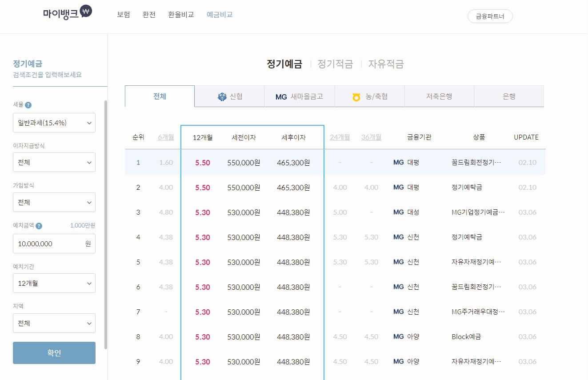Click the 대성 institution in row 3
This screenshot has width=588, height=380.
click(x=413, y=212)
